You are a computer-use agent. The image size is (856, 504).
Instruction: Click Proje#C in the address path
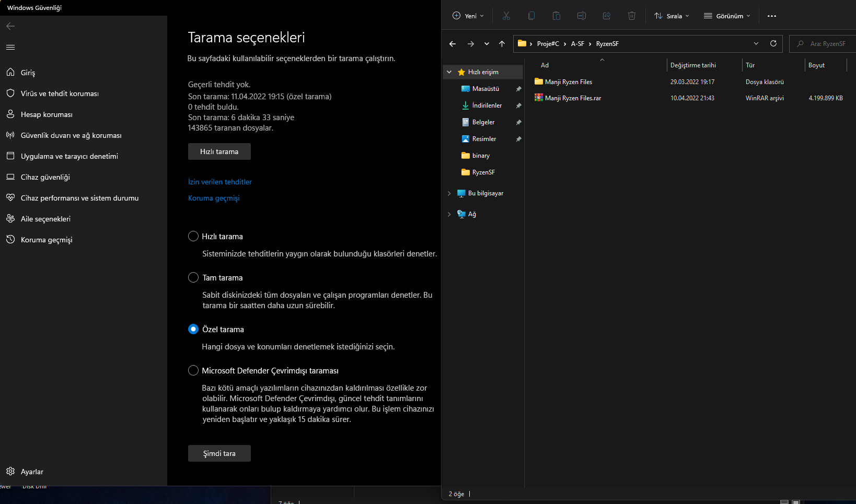pos(548,44)
